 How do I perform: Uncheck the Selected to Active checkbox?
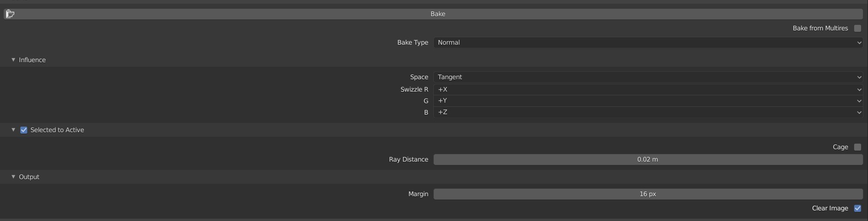24,130
